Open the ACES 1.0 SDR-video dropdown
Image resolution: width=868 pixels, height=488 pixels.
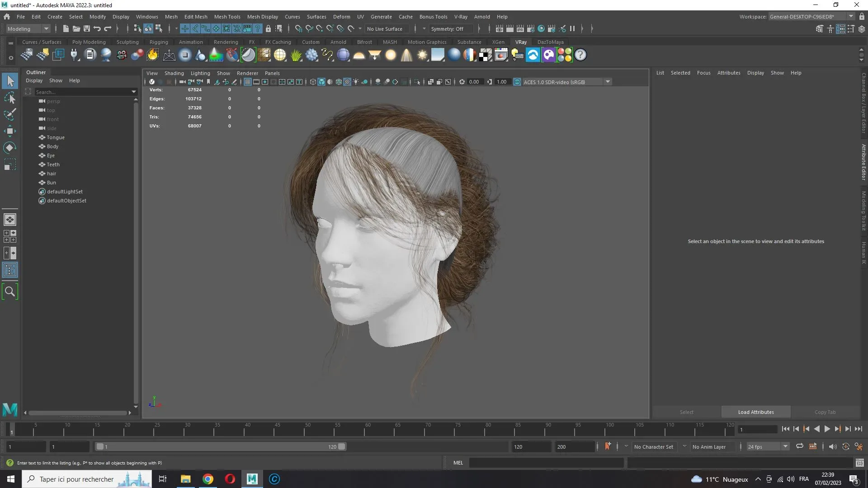[x=608, y=82]
